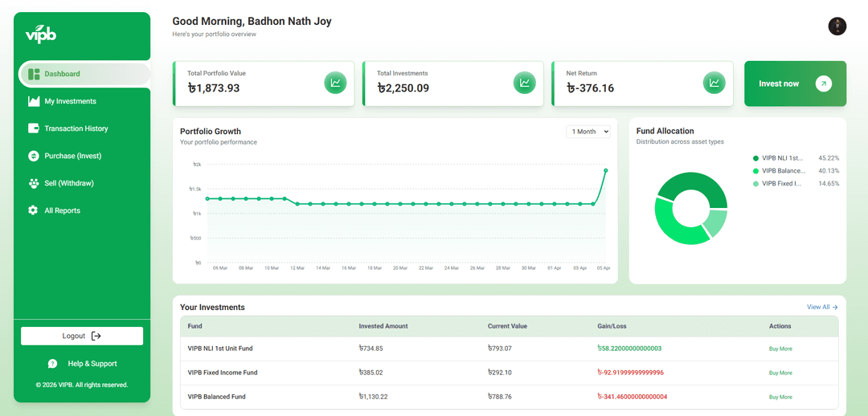Click Current Value column header

coord(507,326)
